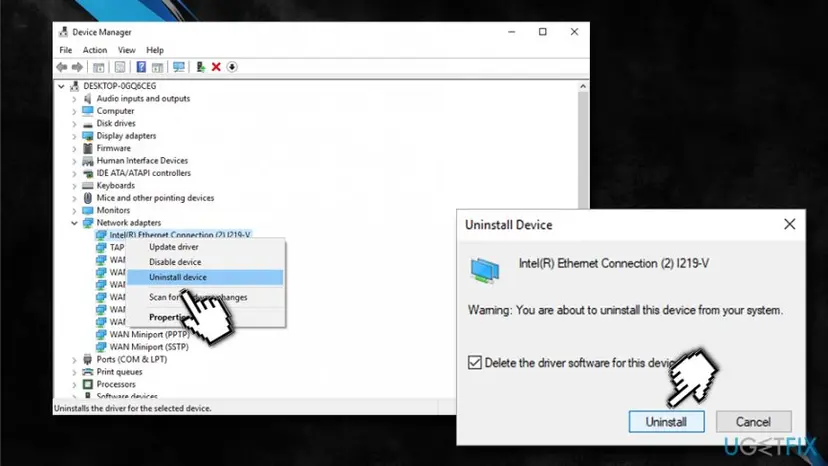Click the IDE ATA/ATAPI controllers icon
This screenshot has width=828, height=466.
tap(88, 173)
